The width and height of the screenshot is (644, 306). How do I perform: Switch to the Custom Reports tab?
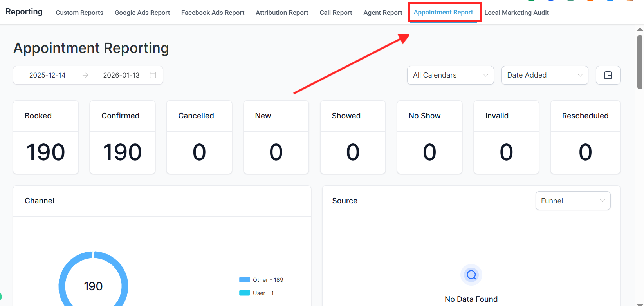(79, 13)
